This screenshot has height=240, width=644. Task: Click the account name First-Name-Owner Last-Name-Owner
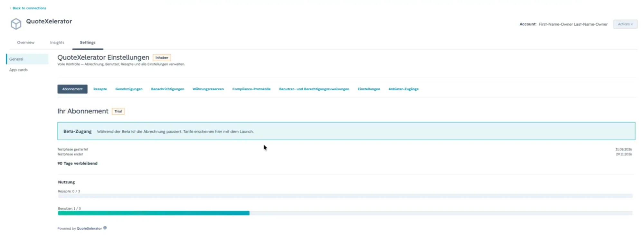(573, 24)
